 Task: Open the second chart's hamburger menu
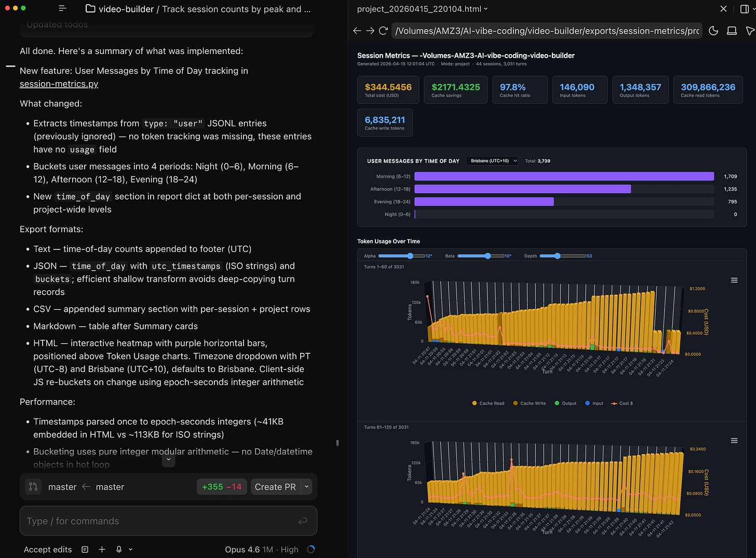734,441
